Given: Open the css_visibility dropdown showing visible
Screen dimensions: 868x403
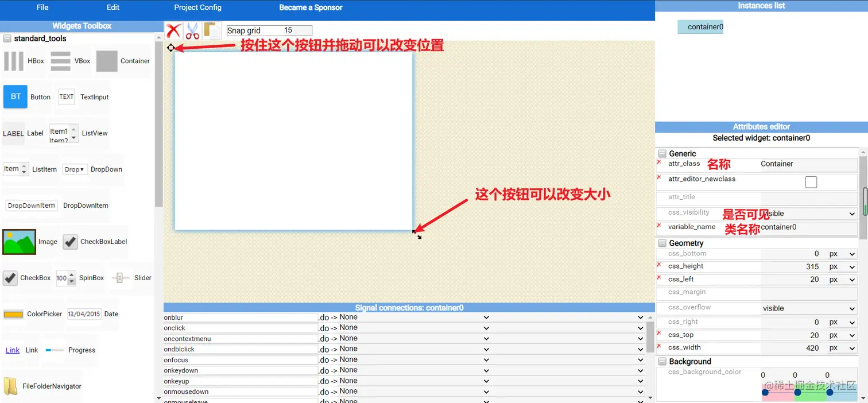Looking at the screenshot, I should pyautogui.click(x=851, y=213).
